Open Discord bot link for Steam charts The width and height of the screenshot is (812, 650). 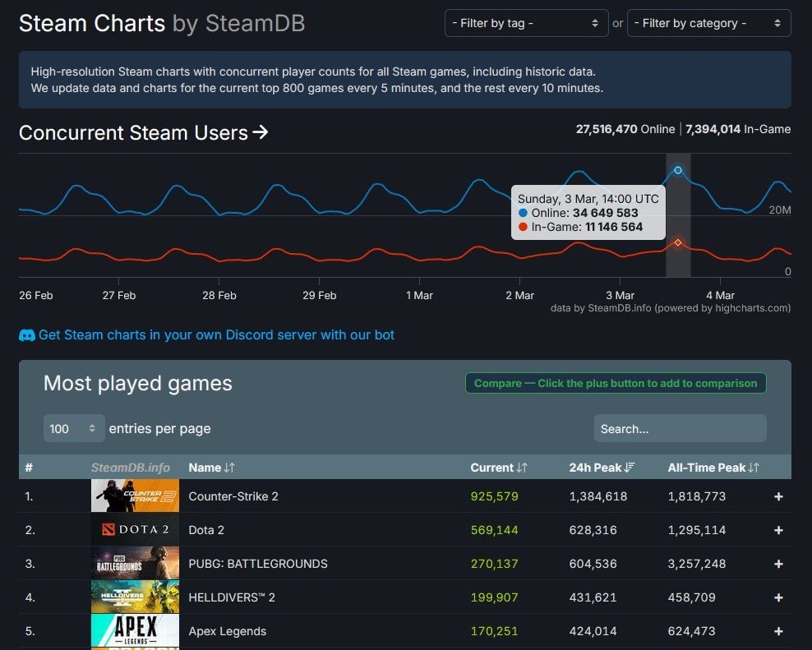pos(216,335)
